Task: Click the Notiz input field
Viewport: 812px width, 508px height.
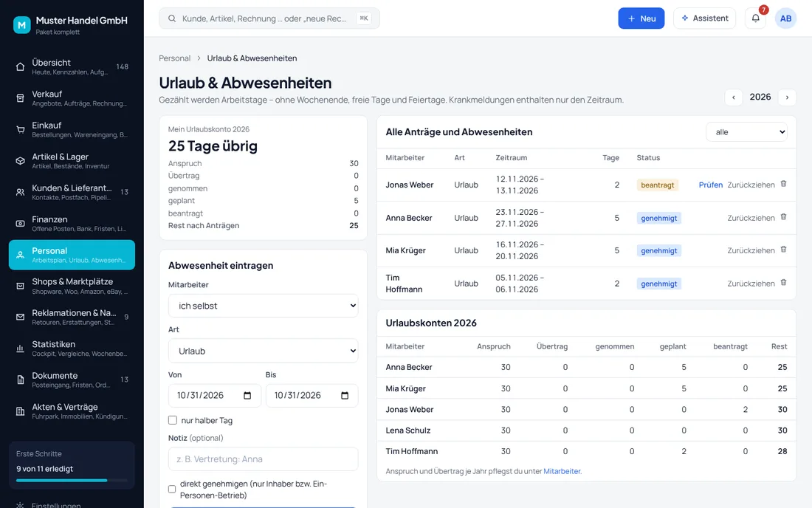Action: [x=263, y=459]
